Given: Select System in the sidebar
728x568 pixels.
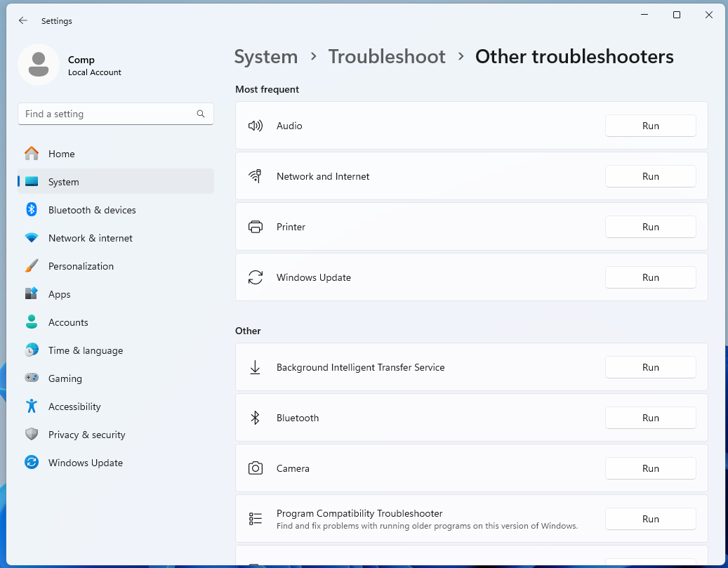Looking at the screenshot, I should point(116,182).
